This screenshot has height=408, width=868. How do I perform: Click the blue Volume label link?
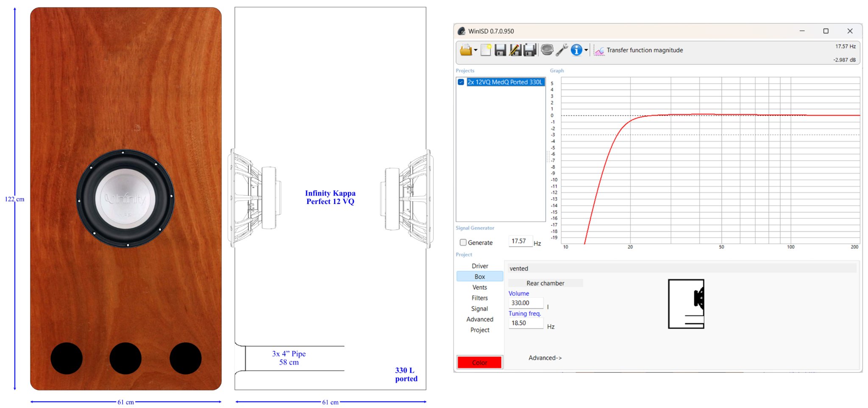point(519,293)
